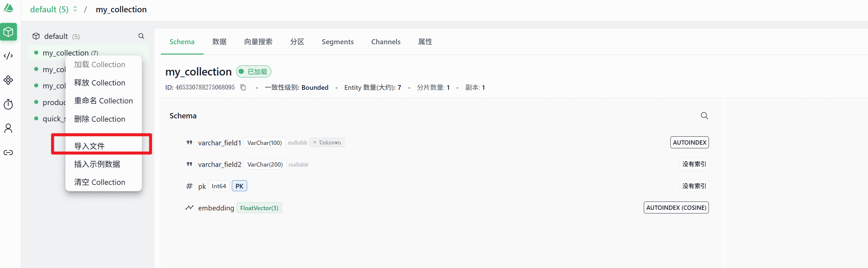Open the code playground sidebar icon
868x268 pixels.
(8, 56)
